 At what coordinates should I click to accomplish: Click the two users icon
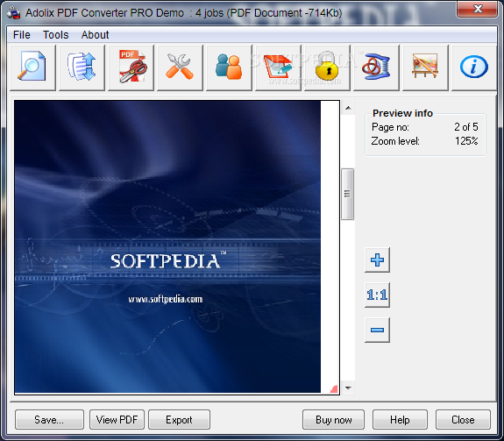coord(229,68)
